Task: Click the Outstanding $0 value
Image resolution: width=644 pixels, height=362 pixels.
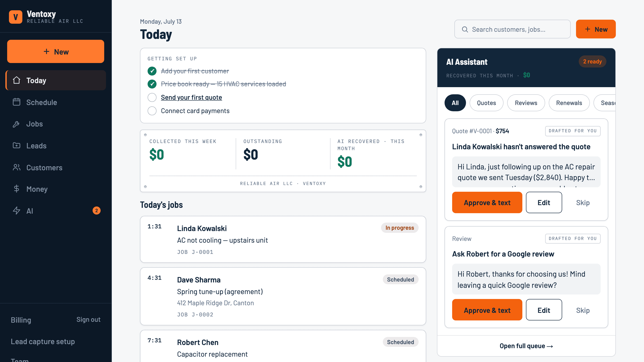Action: click(x=250, y=154)
